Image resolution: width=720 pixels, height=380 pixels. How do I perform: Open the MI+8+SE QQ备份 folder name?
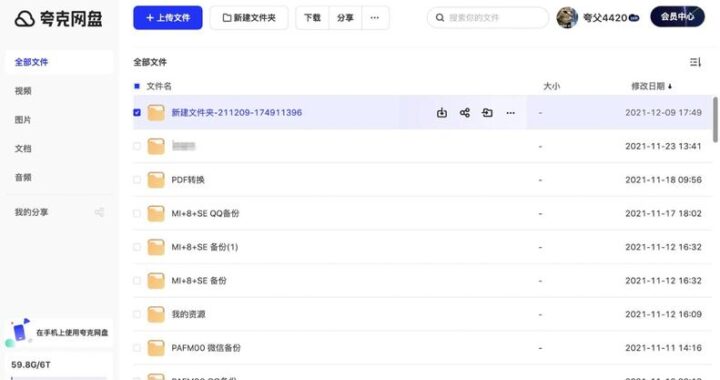[x=205, y=213]
